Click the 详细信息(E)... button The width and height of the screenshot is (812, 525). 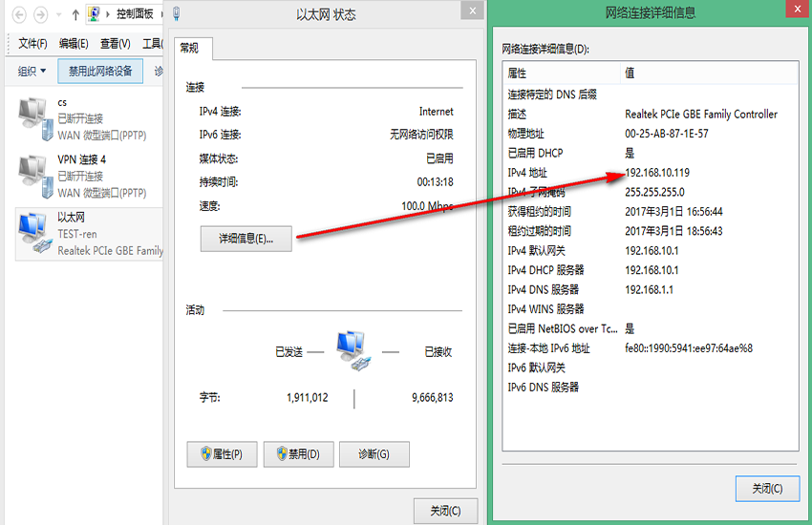(246, 239)
